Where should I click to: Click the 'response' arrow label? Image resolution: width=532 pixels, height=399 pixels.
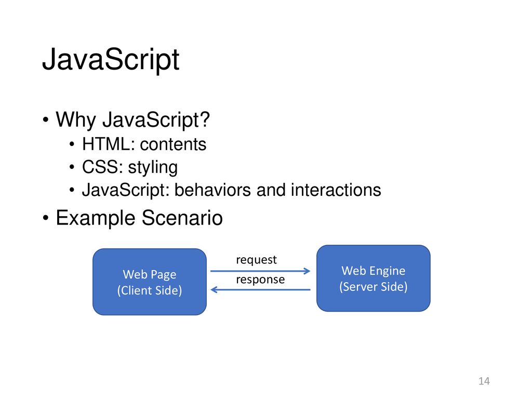pyautogui.click(x=261, y=280)
